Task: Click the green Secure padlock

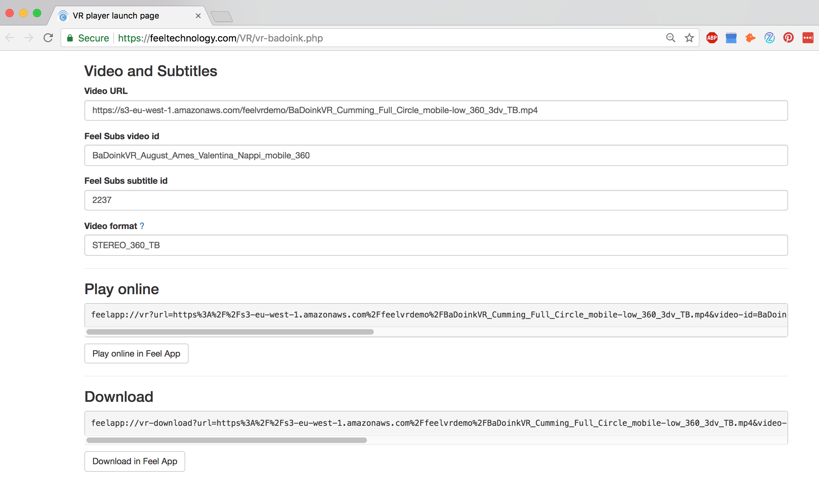Action: tap(70, 38)
